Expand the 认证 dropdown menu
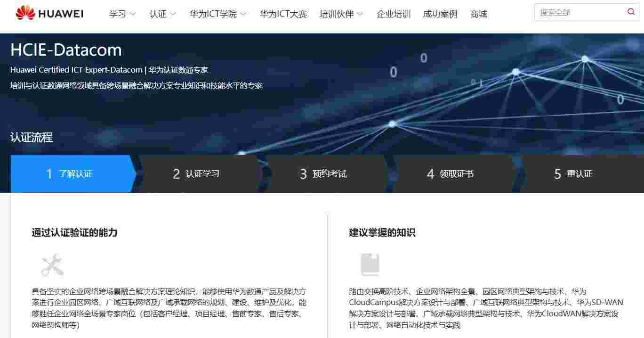This screenshot has width=644, height=338. (x=162, y=14)
